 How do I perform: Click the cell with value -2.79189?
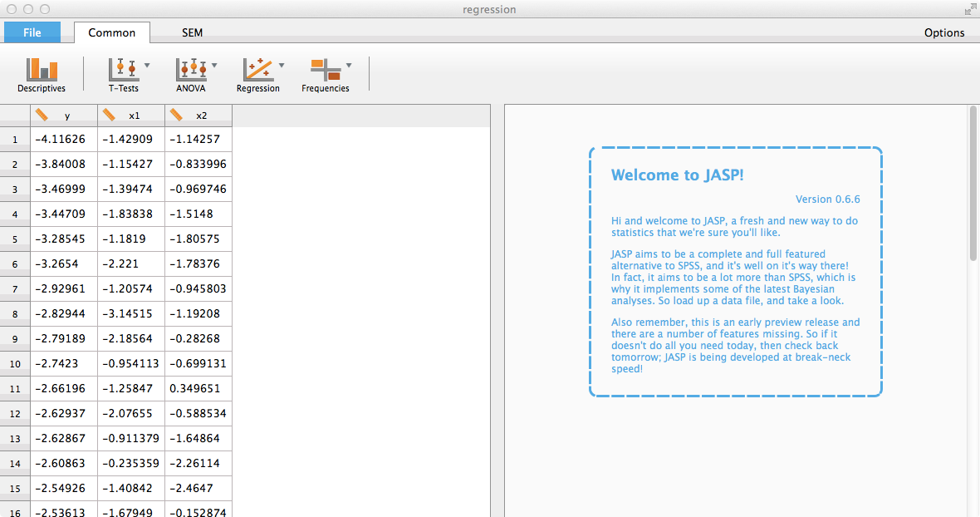64,339
